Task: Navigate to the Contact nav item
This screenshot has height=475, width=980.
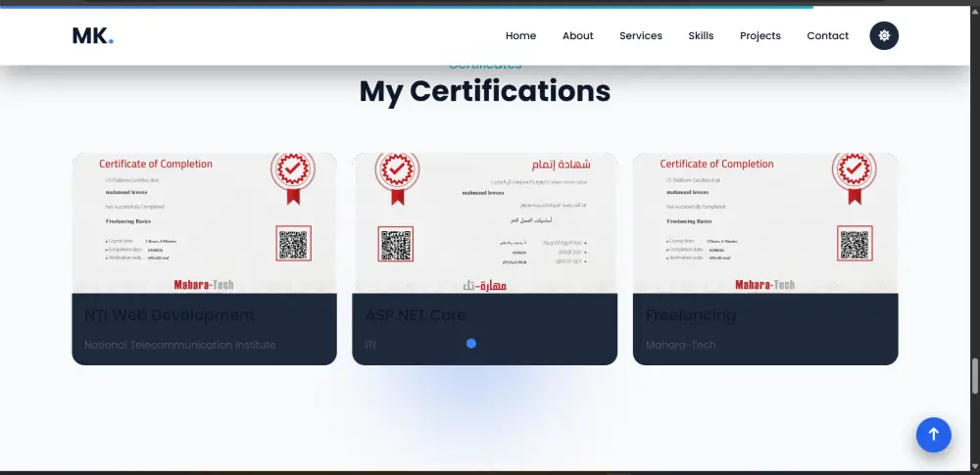Action: click(827, 35)
